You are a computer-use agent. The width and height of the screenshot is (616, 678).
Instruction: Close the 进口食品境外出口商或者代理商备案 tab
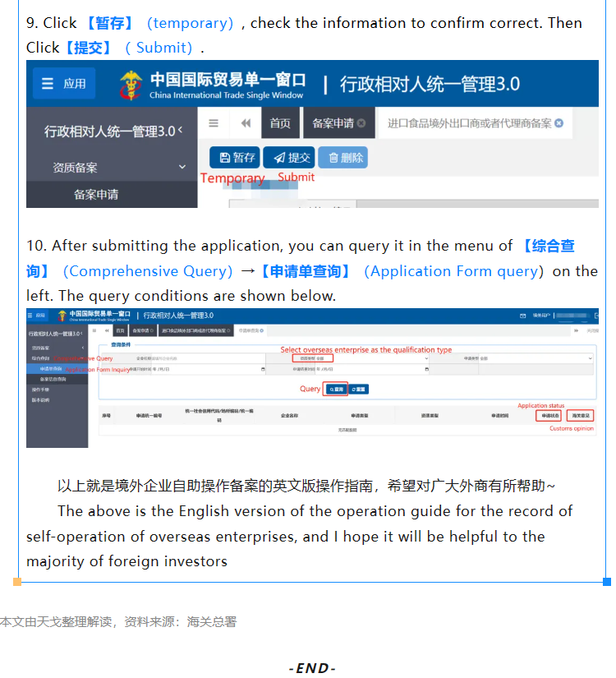pos(559,123)
